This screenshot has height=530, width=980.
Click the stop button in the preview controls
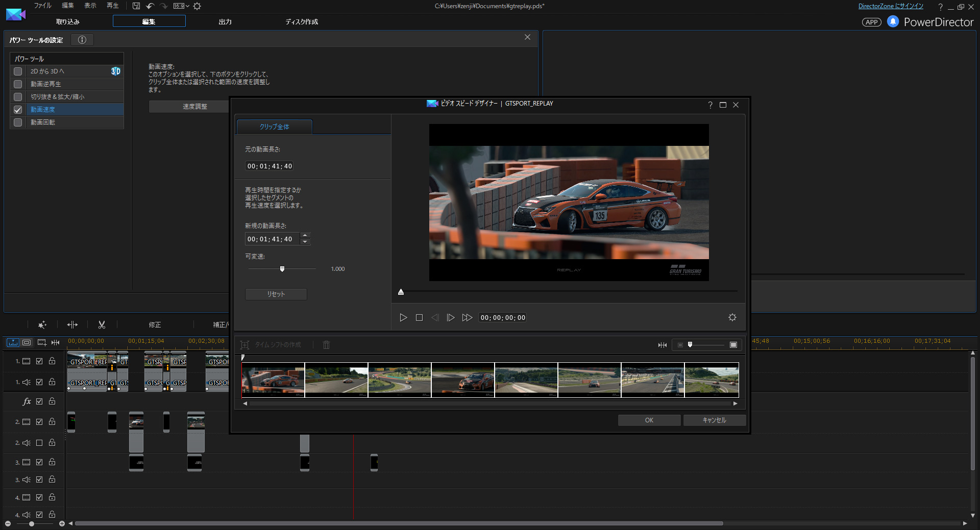419,317
